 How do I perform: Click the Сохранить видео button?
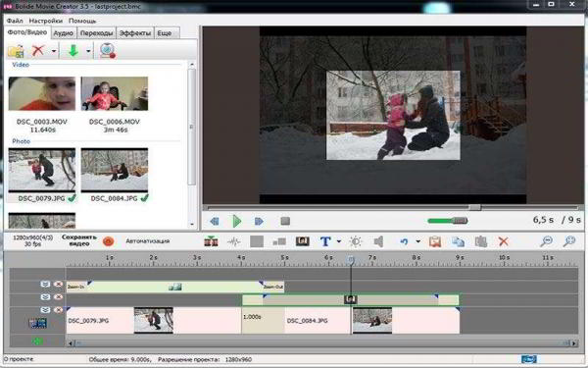(79, 240)
